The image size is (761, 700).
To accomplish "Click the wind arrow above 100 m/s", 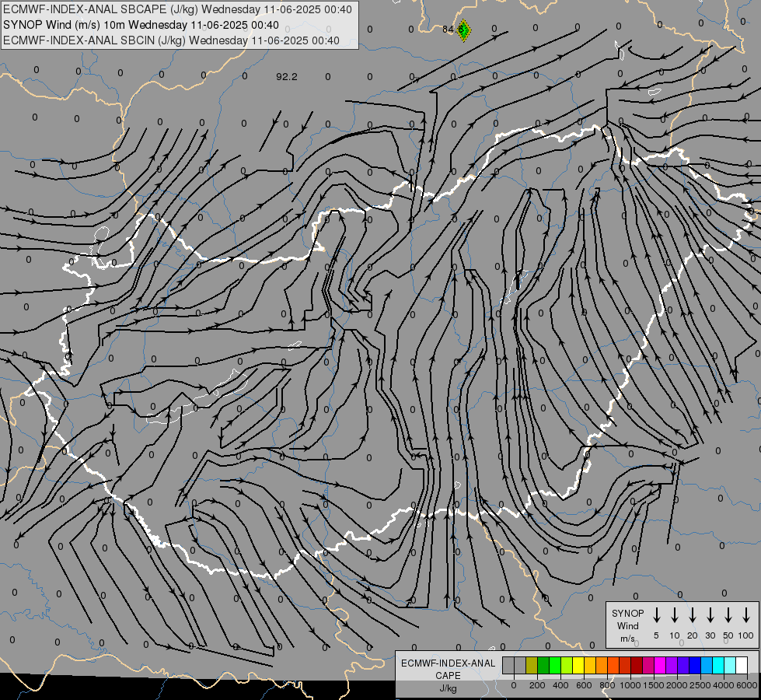I will [x=746, y=615].
